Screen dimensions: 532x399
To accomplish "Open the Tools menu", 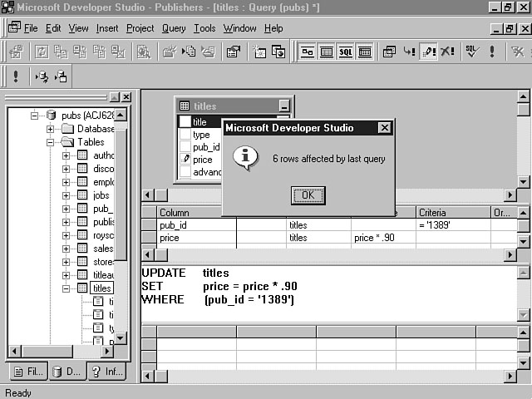I will 204,28.
